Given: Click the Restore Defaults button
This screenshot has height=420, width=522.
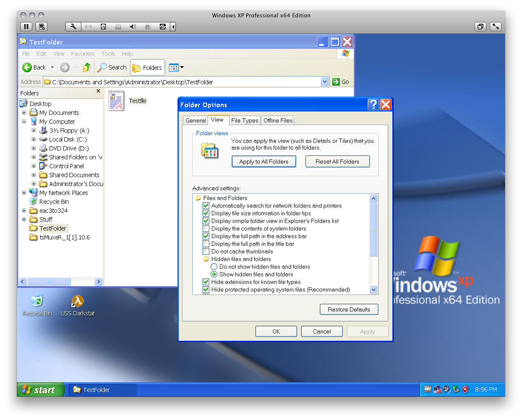Looking at the screenshot, I should tap(349, 309).
